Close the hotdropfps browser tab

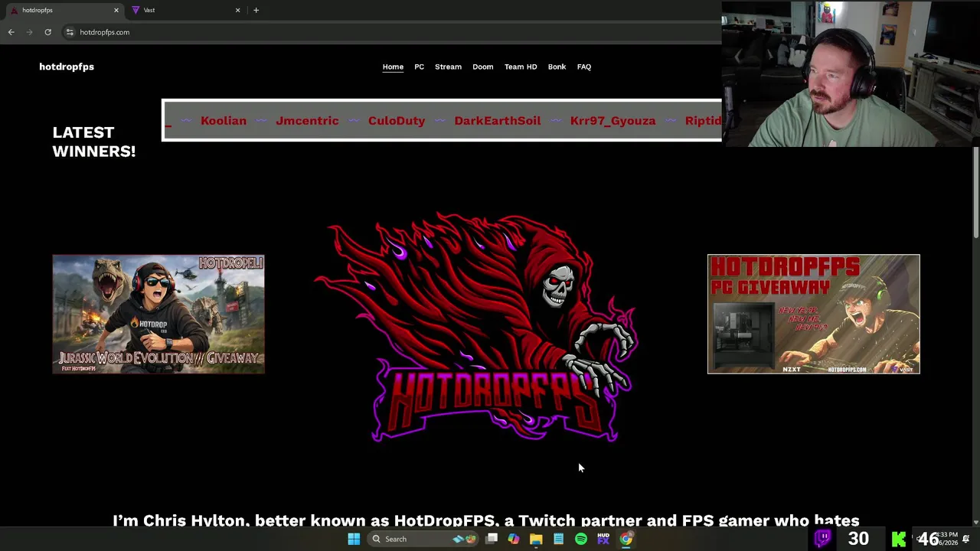point(116,10)
